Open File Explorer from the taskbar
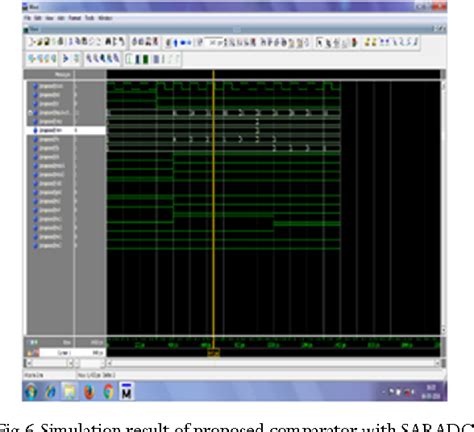474x432 pixels. 69,392
